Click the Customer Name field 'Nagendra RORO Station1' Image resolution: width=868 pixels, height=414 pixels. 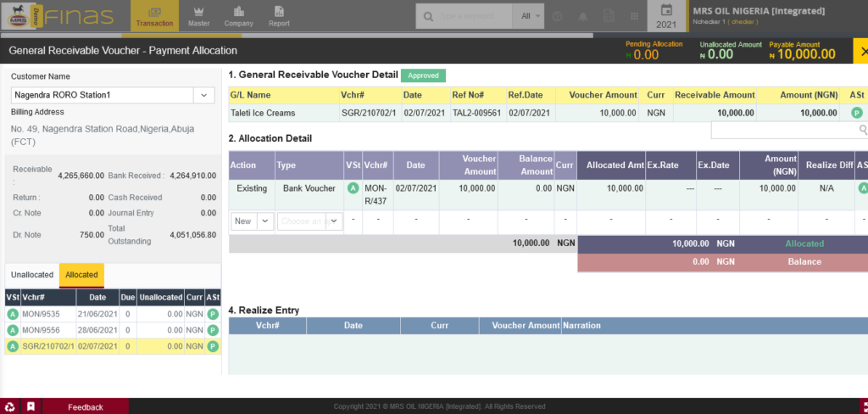click(103, 95)
